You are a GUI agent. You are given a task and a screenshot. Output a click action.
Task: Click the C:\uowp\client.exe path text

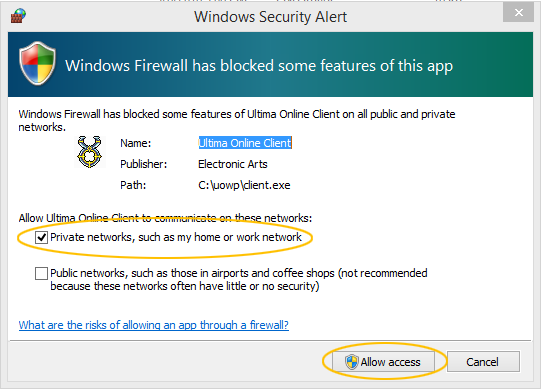point(244,185)
